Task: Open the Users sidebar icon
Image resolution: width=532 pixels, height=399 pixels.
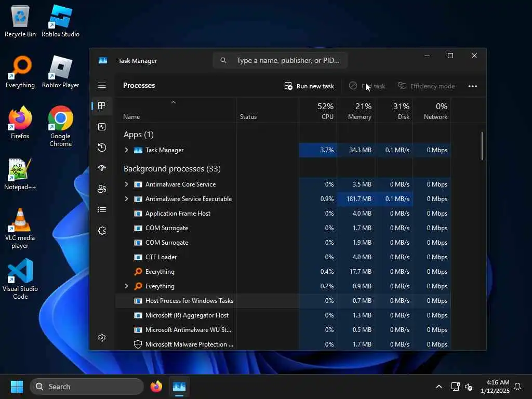Action: (101, 189)
